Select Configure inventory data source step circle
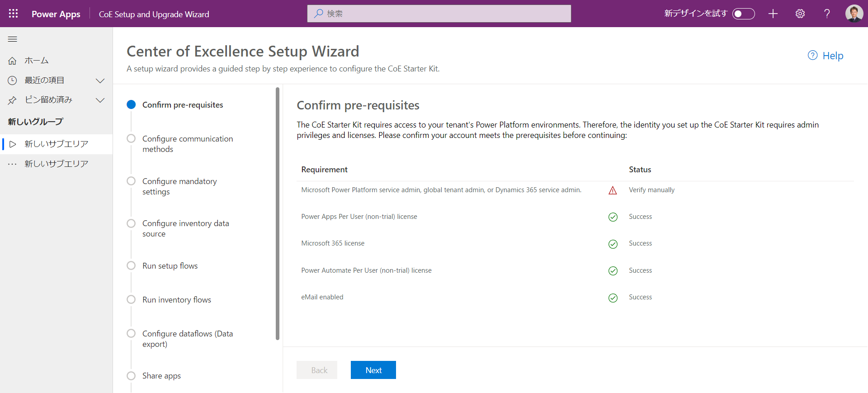The height and width of the screenshot is (393, 868). point(131,223)
